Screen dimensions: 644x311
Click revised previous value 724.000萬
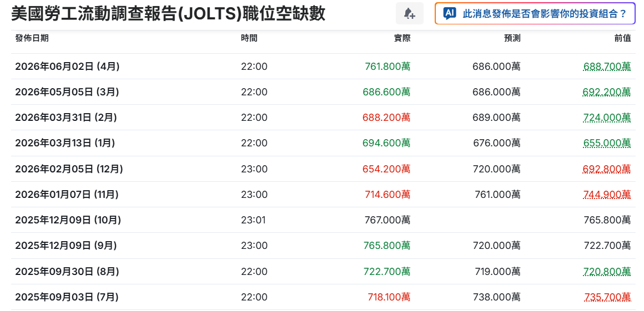(607, 118)
